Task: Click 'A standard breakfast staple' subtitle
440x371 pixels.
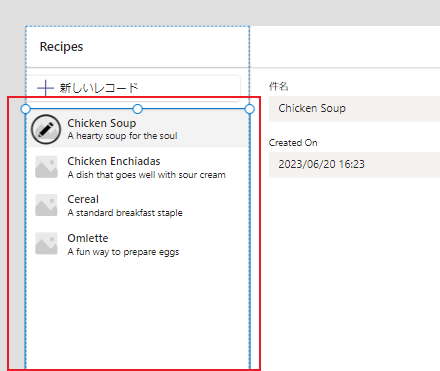Action: click(125, 213)
